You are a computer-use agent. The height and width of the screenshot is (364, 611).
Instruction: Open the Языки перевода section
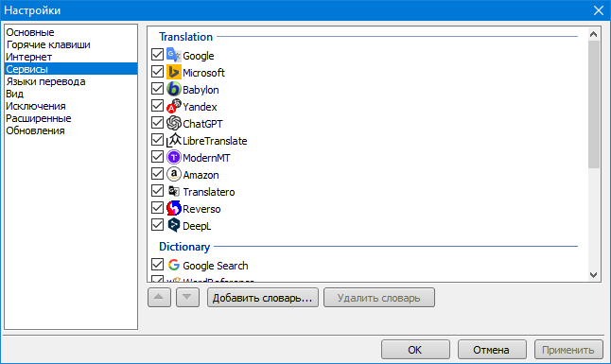(71, 81)
